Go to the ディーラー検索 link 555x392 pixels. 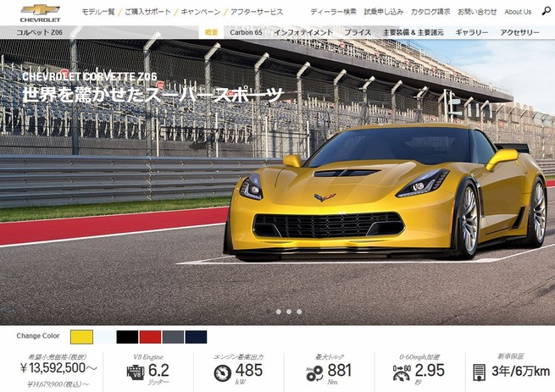[x=334, y=12]
